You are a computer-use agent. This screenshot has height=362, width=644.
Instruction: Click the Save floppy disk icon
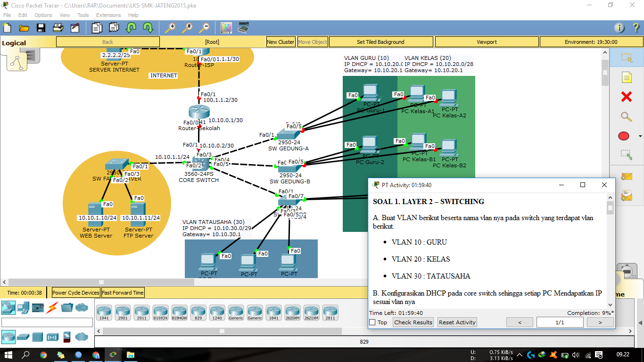(x=41, y=27)
